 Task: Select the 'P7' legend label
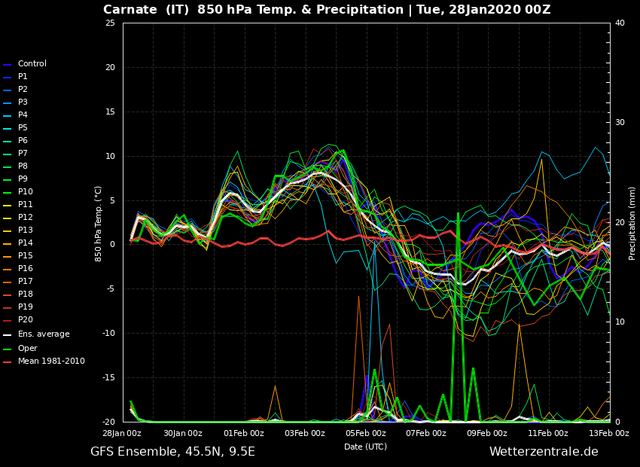(22, 153)
